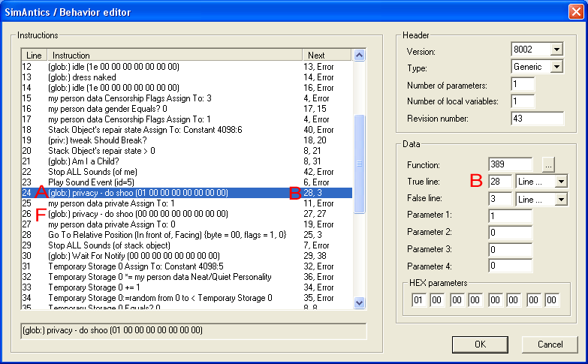Select line 33 'Temporary Storage 0 += 1'
588x364 pixels.
tap(187, 287)
